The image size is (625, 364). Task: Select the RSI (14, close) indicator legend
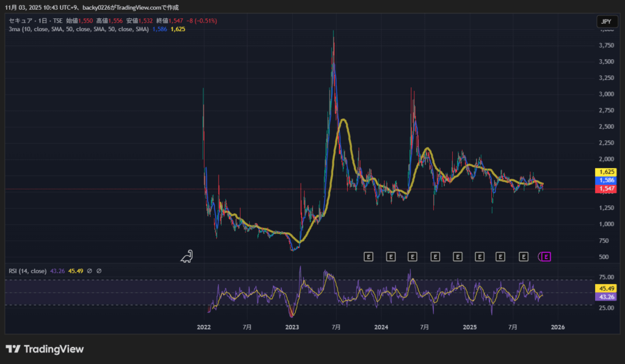coord(27,271)
